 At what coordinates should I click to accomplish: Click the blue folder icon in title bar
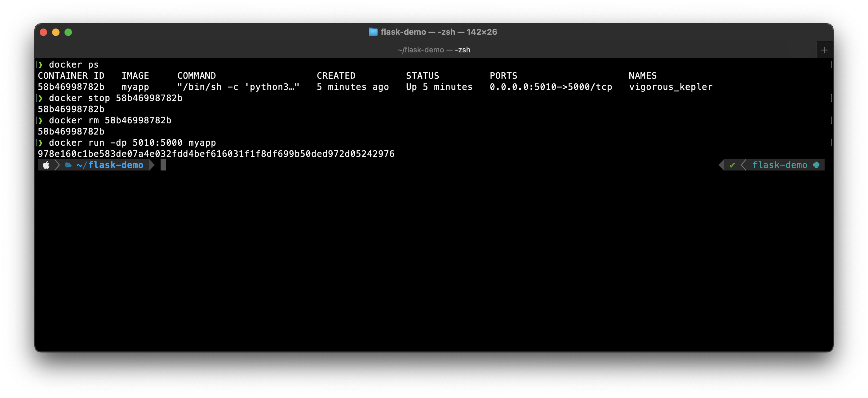pos(373,32)
